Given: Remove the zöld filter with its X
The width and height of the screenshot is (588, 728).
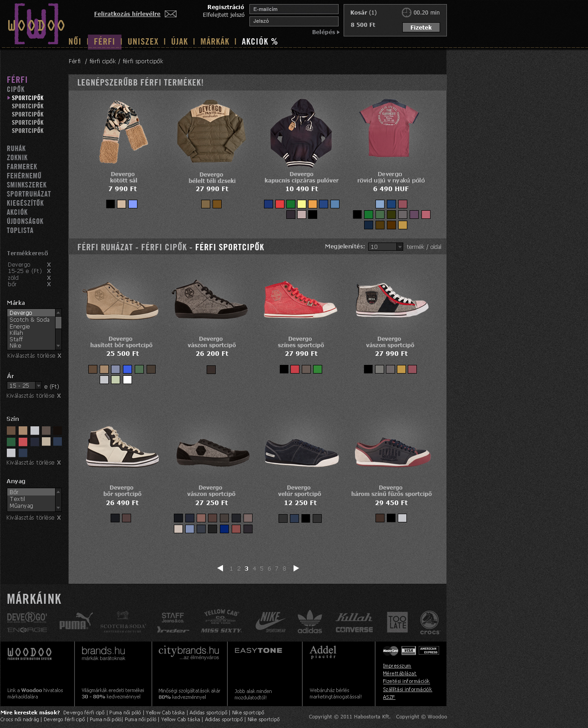Looking at the screenshot, I should click(49, 278).
